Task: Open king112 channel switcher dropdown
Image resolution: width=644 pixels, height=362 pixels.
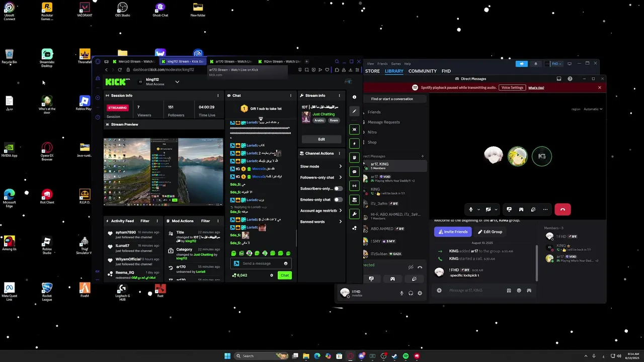Action: [x=177, y=81]
